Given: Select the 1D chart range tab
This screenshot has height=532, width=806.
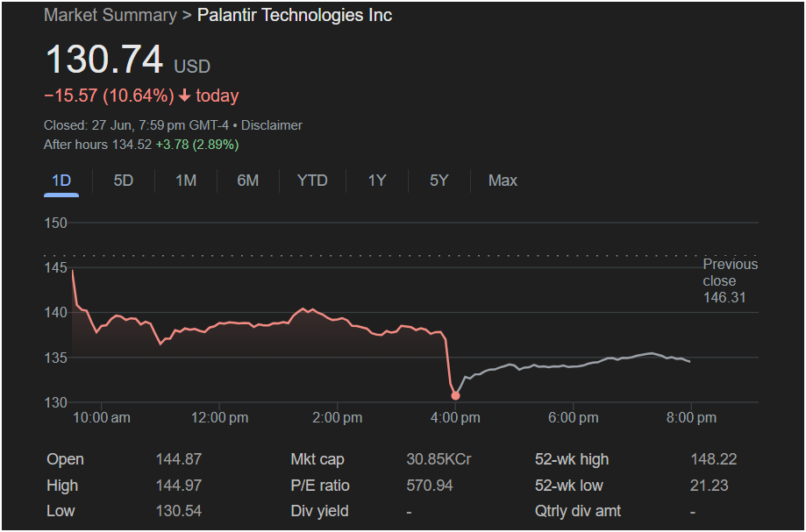Looking at the screenshot, I should 61,181.
